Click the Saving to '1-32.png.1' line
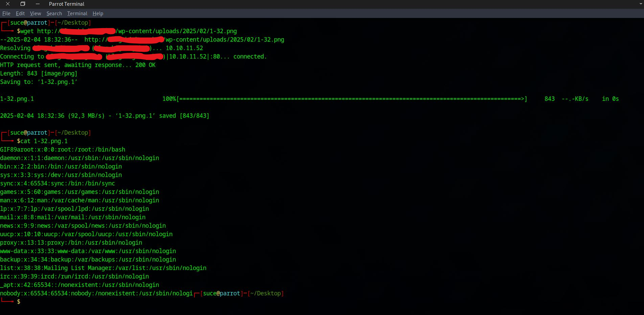Image resolution: width=644 pixels, height=315 pixels. point(38,82)
